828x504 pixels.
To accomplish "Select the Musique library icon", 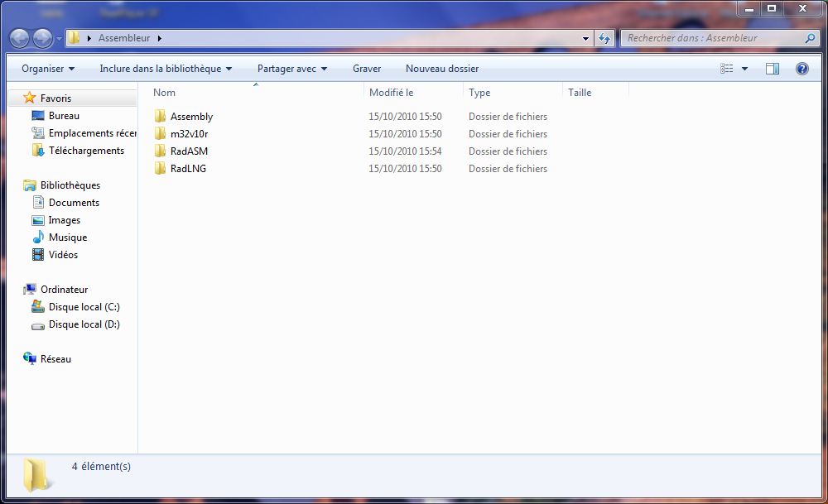I will pyautogui.click(x=38, y=238).
